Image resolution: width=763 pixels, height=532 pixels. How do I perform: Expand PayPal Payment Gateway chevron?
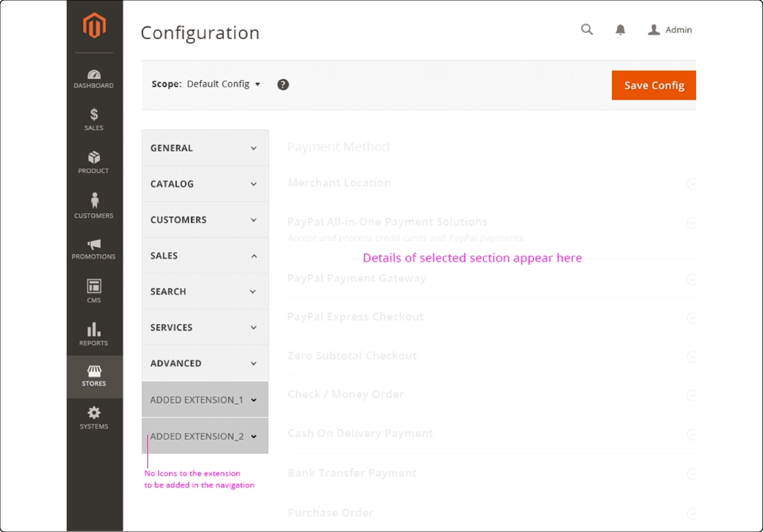point(691,279)
